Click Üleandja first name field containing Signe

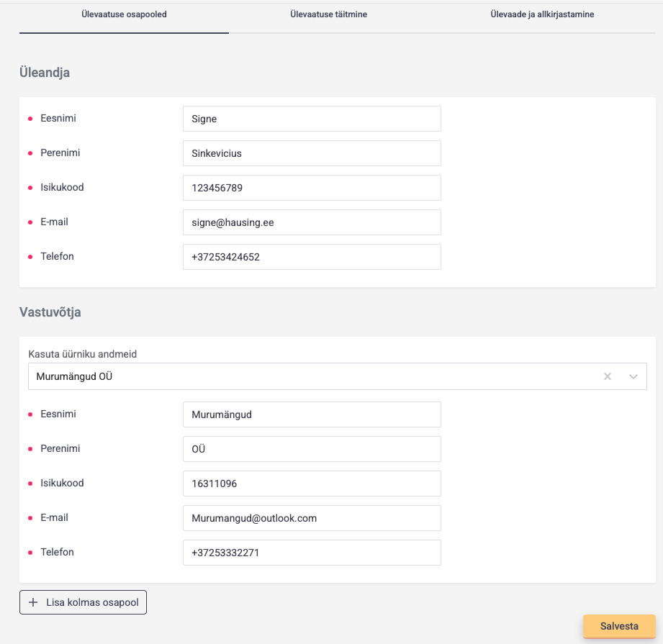(312, 119)
